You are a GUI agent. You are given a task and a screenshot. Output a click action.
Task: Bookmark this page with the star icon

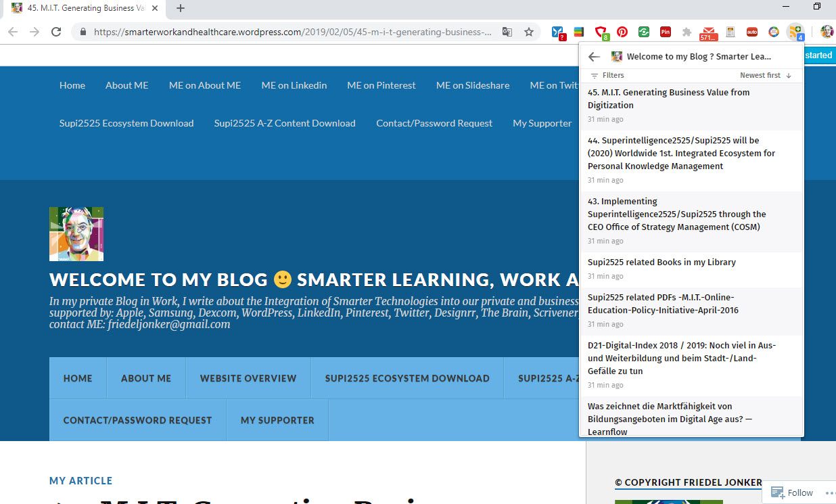pyautogui.click(x=528, y=32)
